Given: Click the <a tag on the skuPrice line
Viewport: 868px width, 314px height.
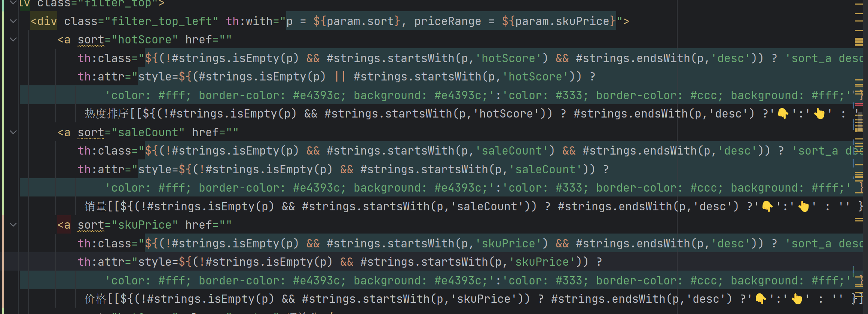Looking at the screenshot, I should pyautogui.click(x=64, y=225).
